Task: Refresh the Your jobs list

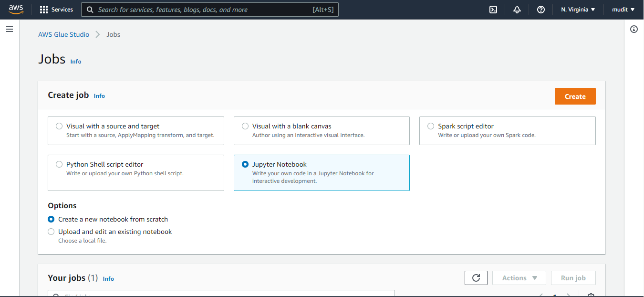Action: [476, 278]
